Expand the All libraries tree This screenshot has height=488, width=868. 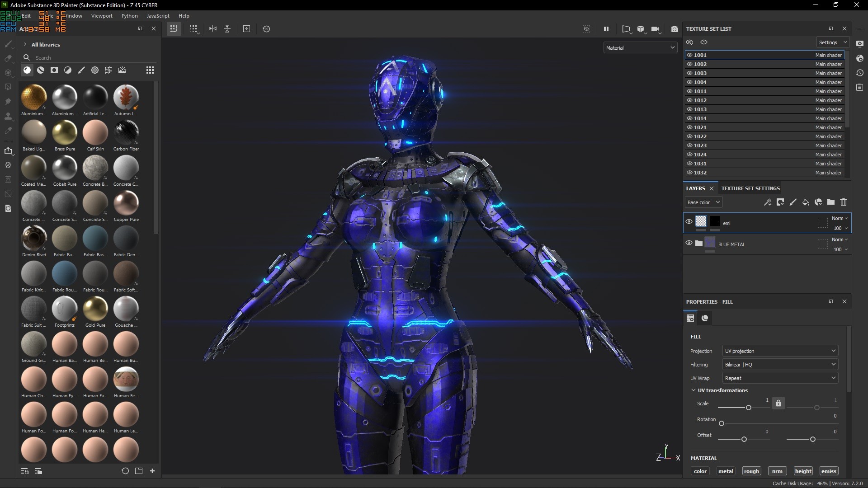click(x=25, y=45)
